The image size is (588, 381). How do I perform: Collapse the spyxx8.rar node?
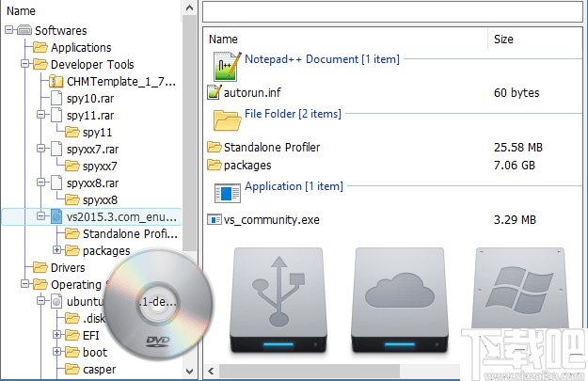[x=40, y=183]
